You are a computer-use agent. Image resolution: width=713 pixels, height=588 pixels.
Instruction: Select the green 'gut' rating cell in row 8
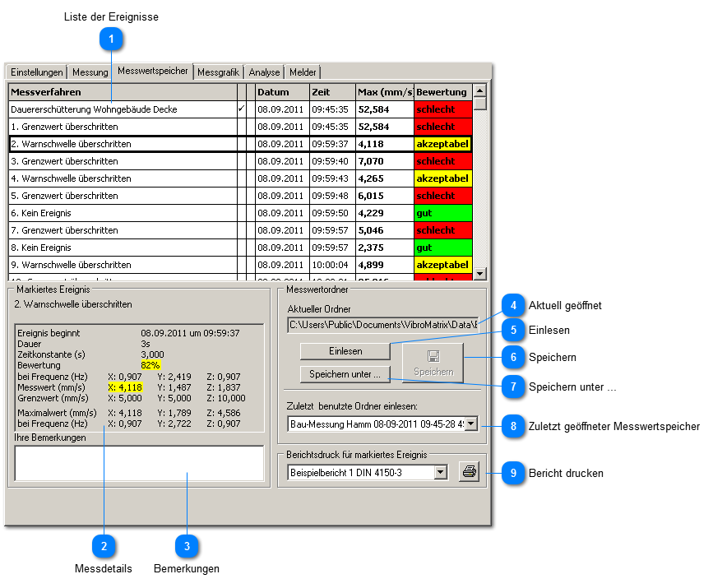click(442, 248)
